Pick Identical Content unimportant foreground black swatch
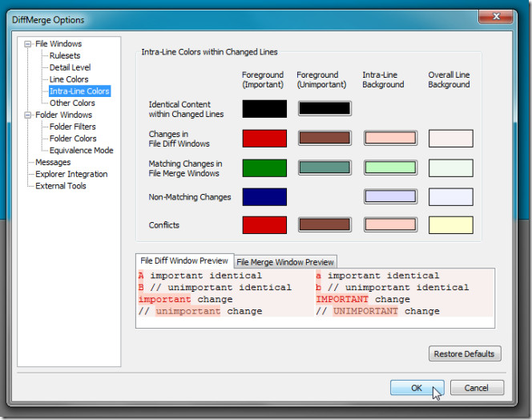Viewport: 532px width, 420px height. 324,109
